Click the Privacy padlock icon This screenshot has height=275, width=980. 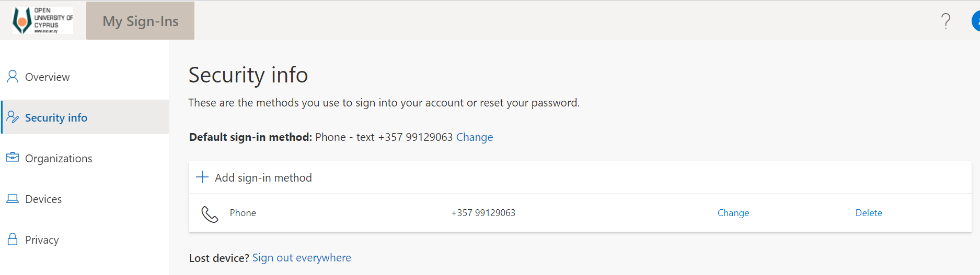coord(13,239)
